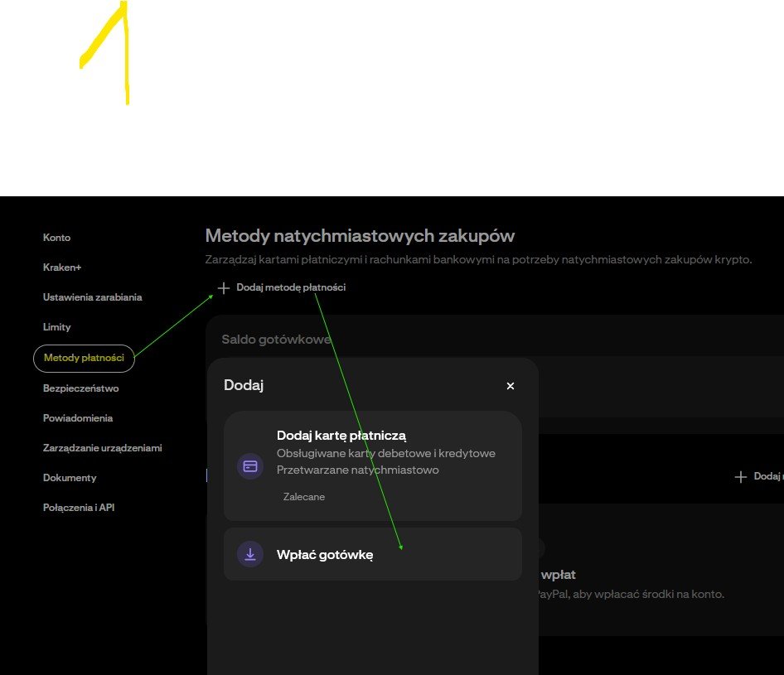The width and height of the screenshot is (784, 675).
Task: Open the Kraken+ section
Action: coord(62,268)
